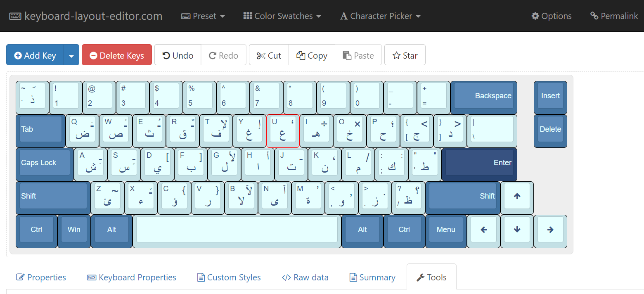The image size is (644, 294).
Task: Select the Cut scissors icon
Action: tap(261, 55)
